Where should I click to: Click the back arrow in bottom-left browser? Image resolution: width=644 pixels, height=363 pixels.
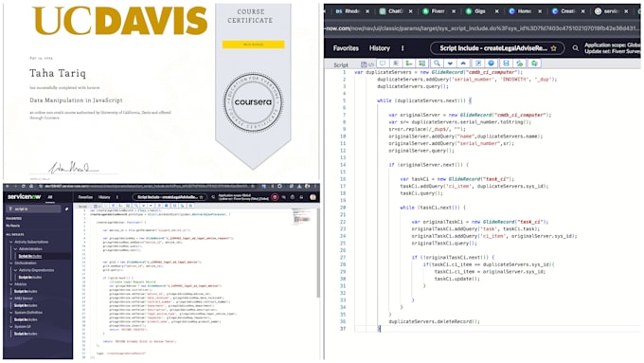click(x=9, y=186)
